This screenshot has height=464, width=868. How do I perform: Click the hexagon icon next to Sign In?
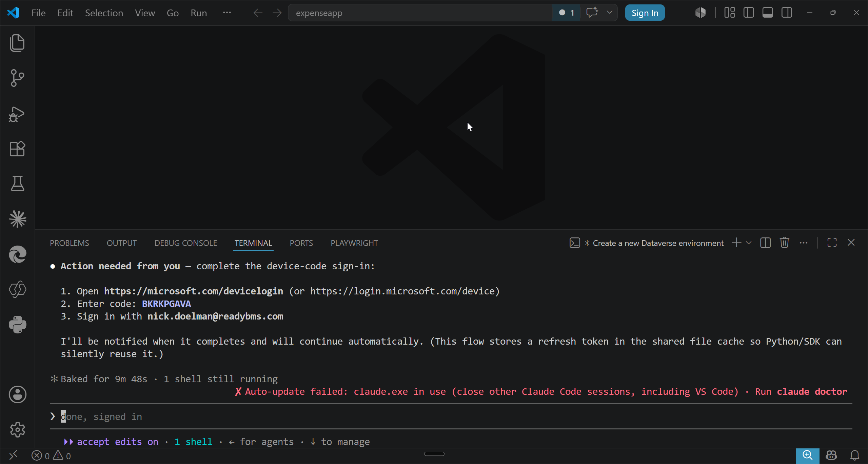tap(700, 13)
